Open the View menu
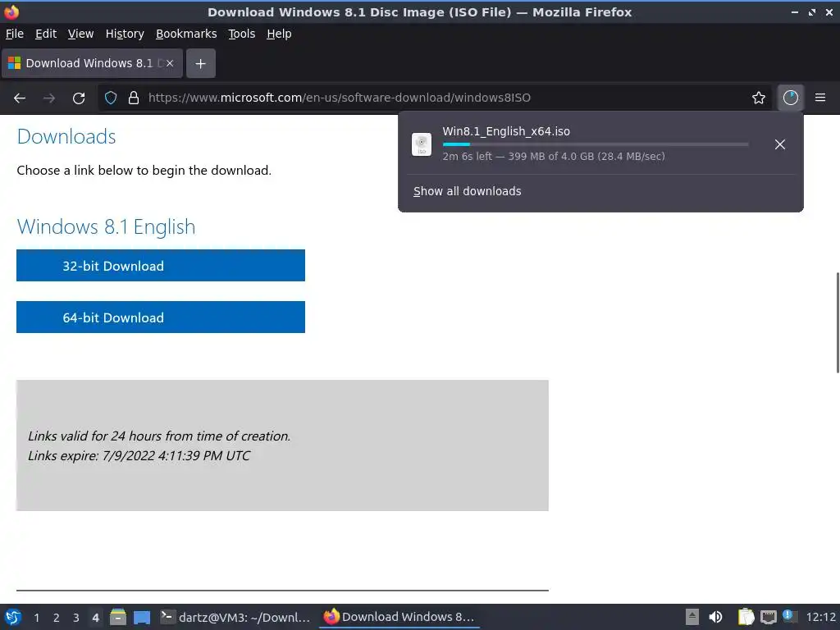Screen dimensions: 840x630 [80, 34]
